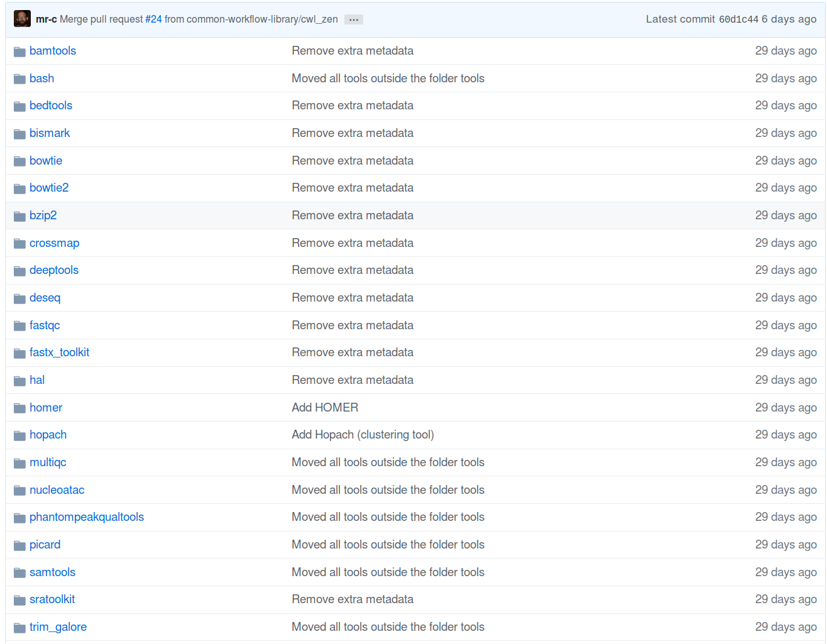Open the trim_galore folder
Viewport: 827px width, 644px height.
(x=58, y=627)
